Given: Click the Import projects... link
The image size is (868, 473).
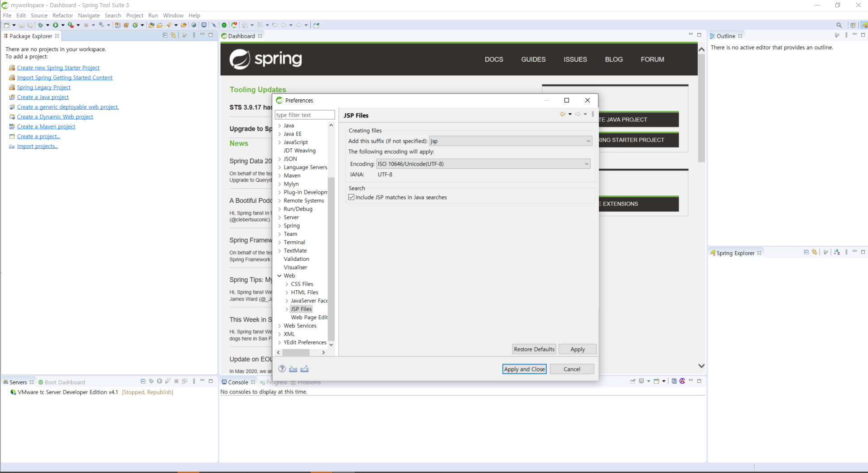Looking at the screenshot, I should coord(37,146).
